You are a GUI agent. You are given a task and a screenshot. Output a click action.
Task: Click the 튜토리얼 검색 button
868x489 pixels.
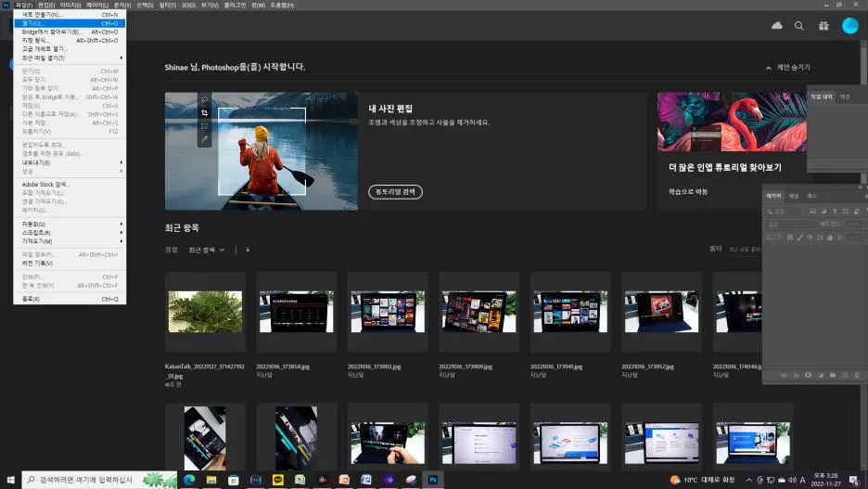[395, 191]
